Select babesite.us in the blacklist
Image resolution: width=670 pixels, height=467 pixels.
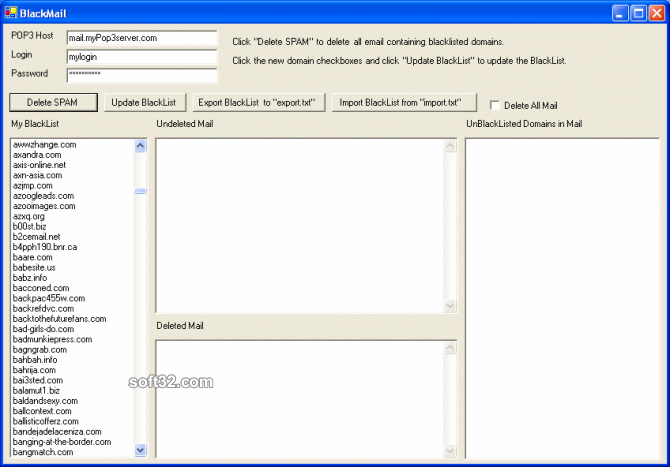[x=35, y=268]
